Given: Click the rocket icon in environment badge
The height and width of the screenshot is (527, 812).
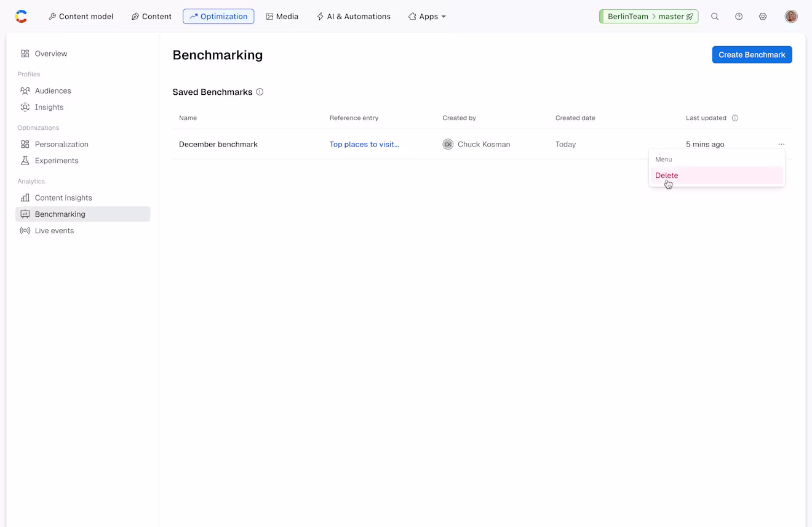Looking at the screenshot, I should click(690, 17).
